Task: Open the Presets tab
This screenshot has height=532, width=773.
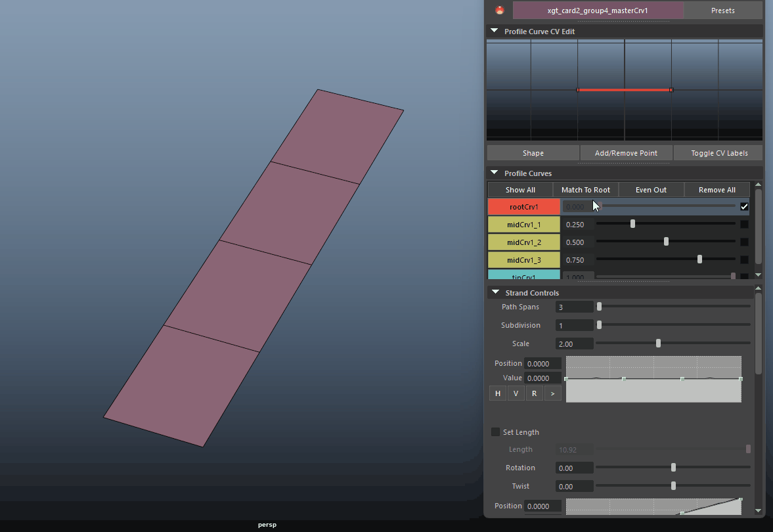Action: pos(722,11)
